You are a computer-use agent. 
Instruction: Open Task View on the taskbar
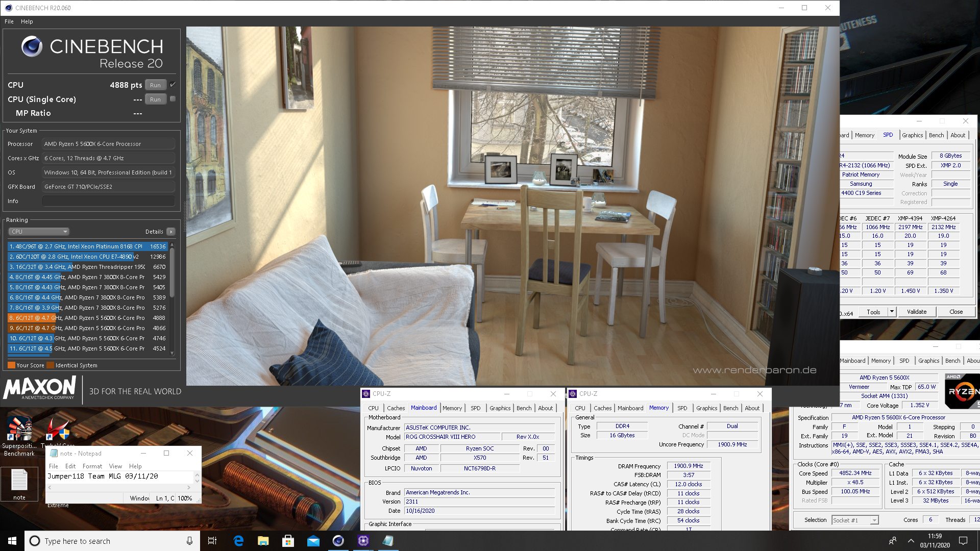212,541
